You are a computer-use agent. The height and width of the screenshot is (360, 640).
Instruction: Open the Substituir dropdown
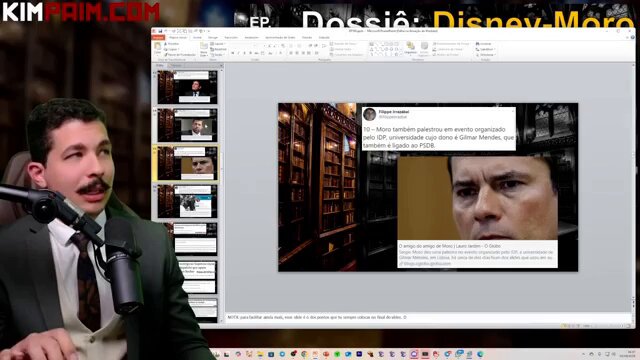[x=486, y=49]
